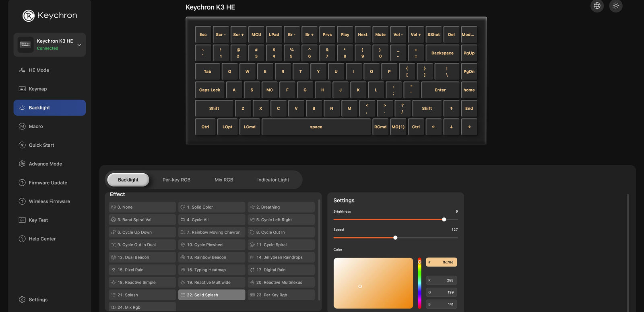
Task: Select the Cycle Left Right effect
Action: coord(281,220)
